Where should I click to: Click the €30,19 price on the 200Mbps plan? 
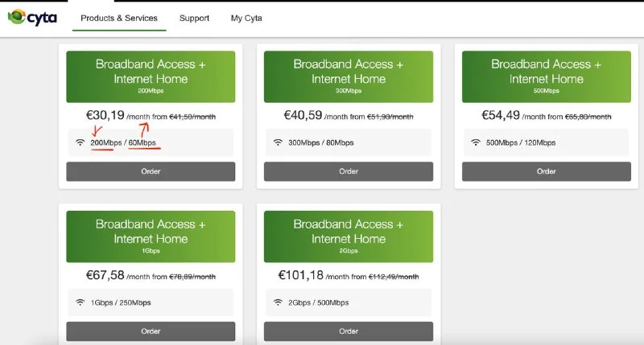point(105,115)
